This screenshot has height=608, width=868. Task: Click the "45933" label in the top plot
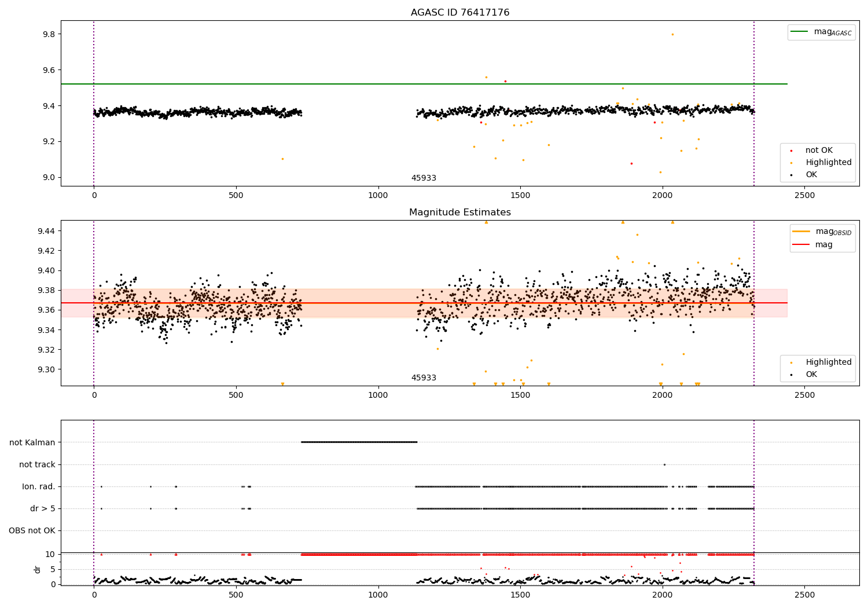[424, 178]
